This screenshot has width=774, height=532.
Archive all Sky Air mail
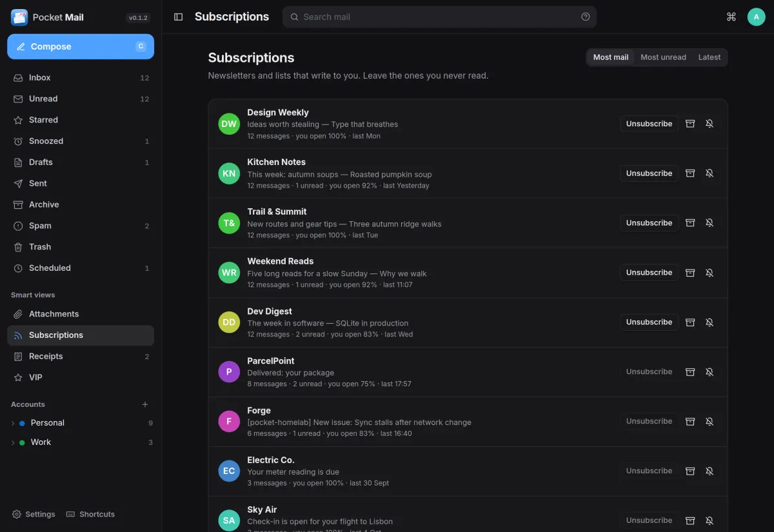(x=690, y=520)
